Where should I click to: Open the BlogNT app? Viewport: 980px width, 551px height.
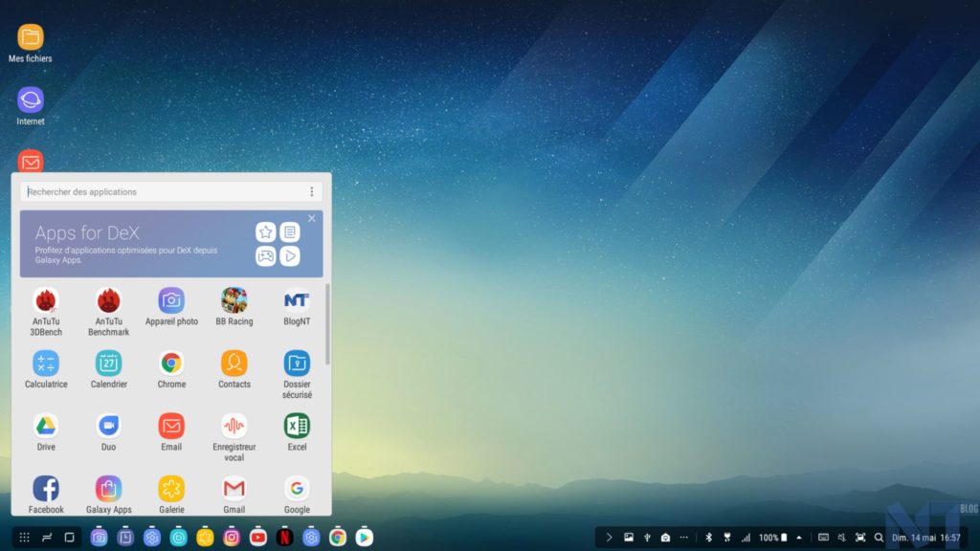297,307
